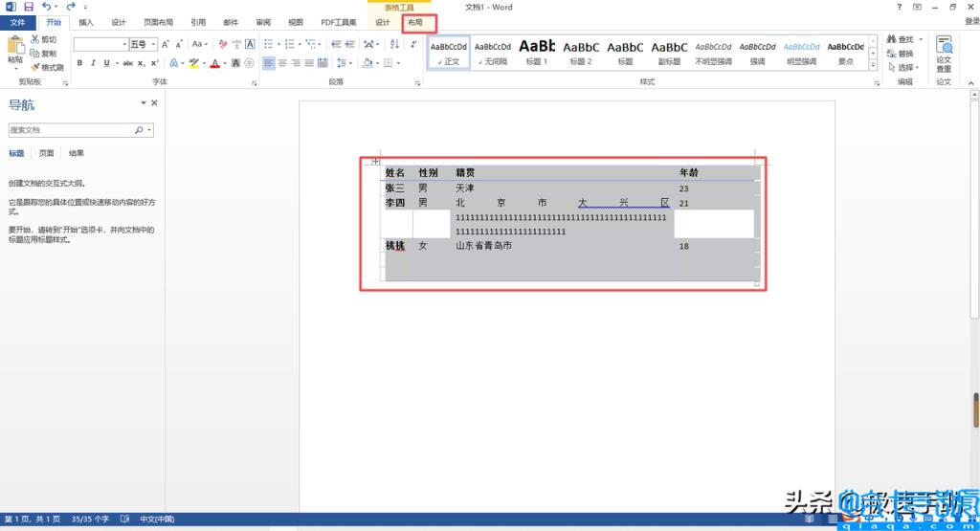
Task: Undo the last action
Action: 46,7
